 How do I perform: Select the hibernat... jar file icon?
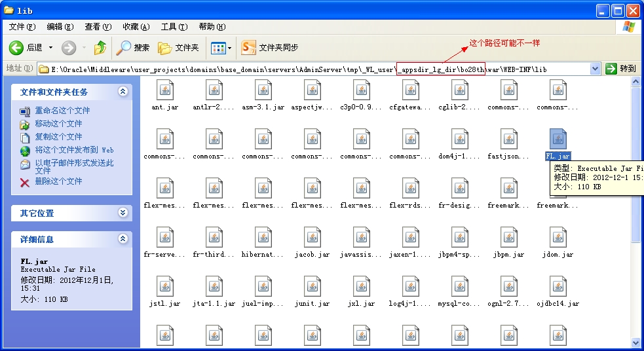(x=263, y=237)
